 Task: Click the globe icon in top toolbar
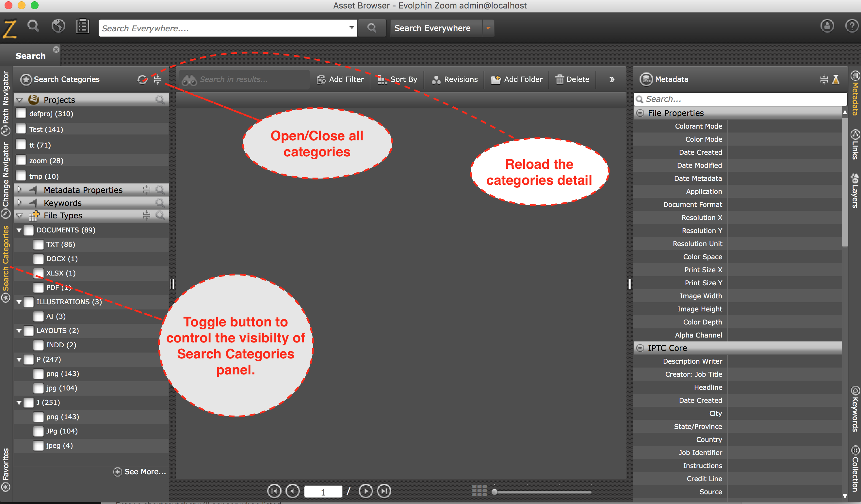coord(58,26)
